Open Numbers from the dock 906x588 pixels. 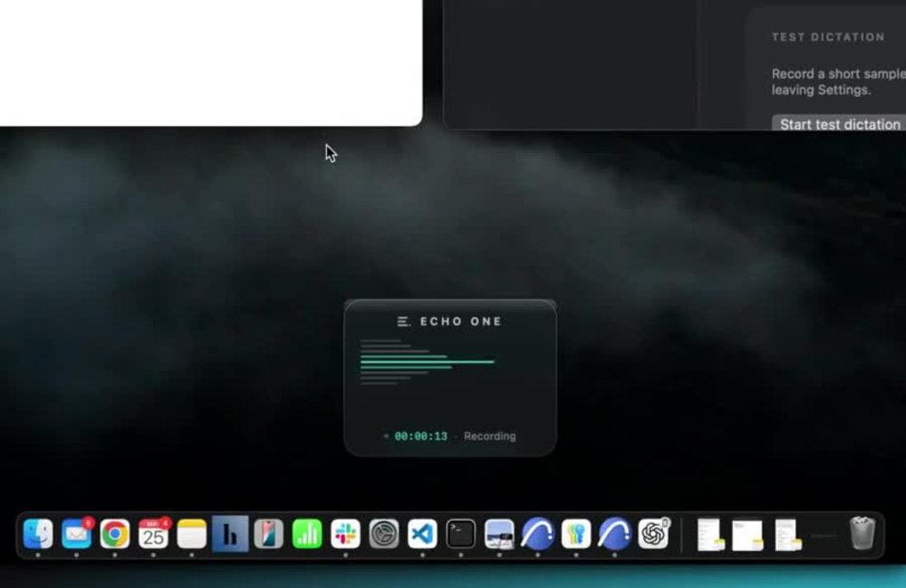pyautogui.click(x=307, y=534)
